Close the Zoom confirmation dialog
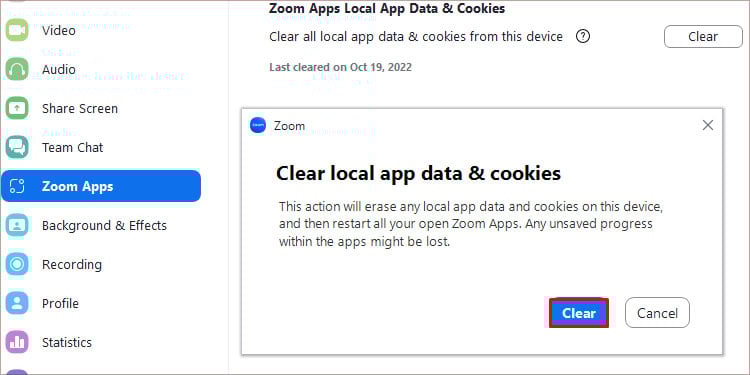 [707, 125]
